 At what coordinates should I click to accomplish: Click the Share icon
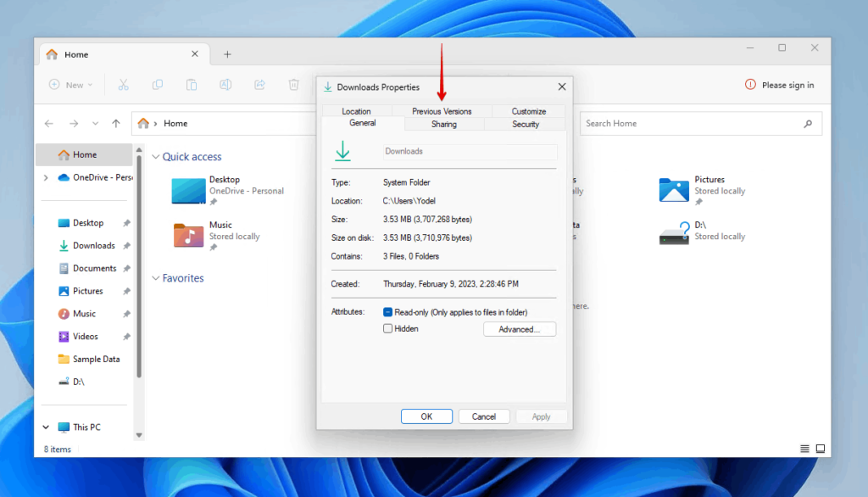tap(259, 85)
